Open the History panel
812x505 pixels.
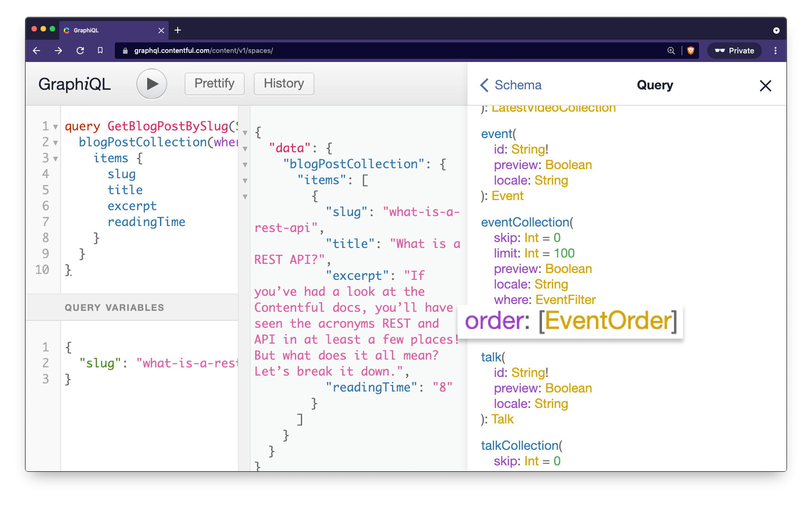(283, 84)
